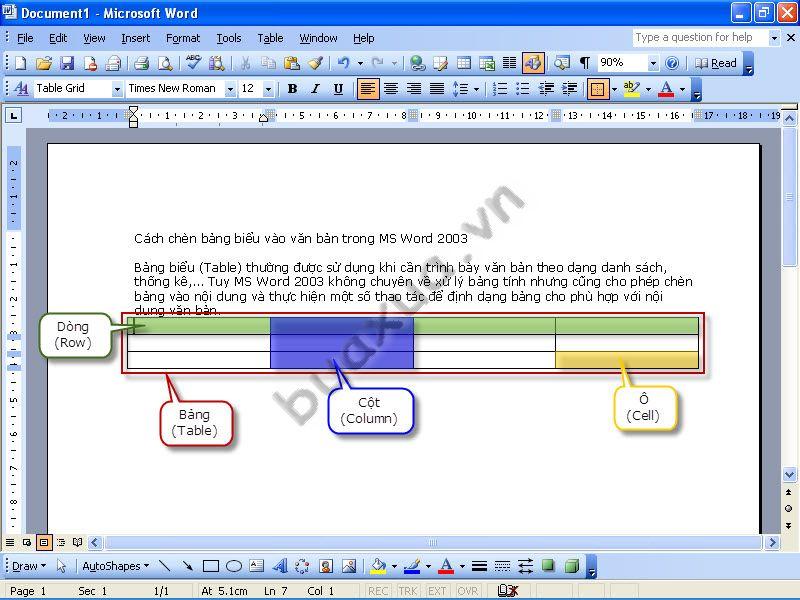Run Spelling and Grammar check

pos(193,63)
